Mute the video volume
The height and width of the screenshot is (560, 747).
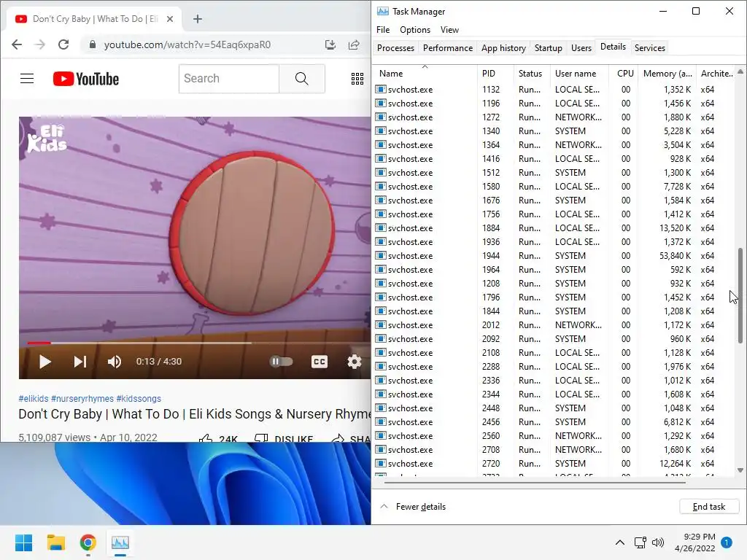[x=115, y=362]
